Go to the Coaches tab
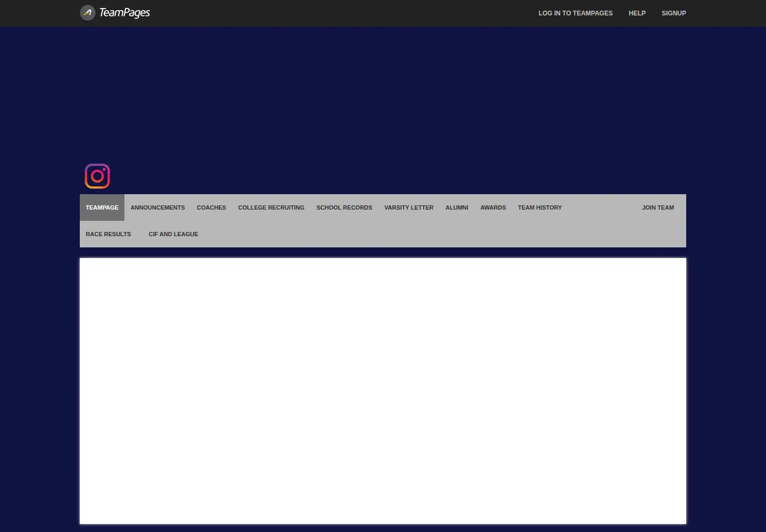The image size is (766, 532). [211, 207]
